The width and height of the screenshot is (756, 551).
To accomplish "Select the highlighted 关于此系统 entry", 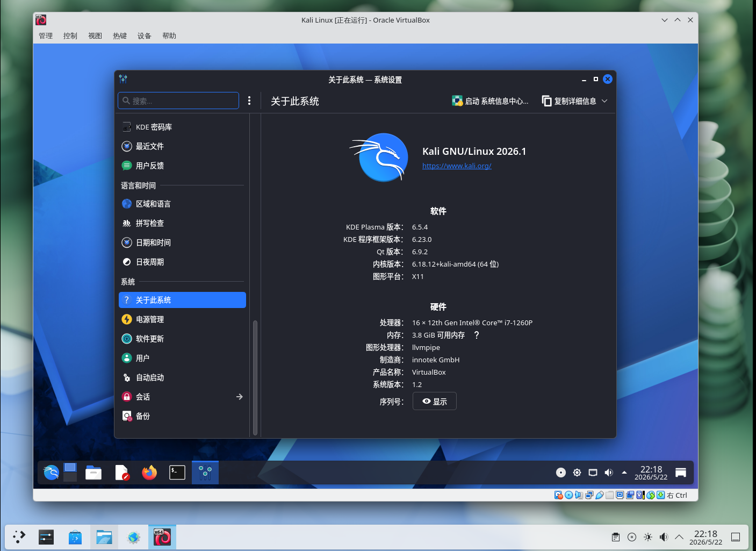I will point(182,300).
